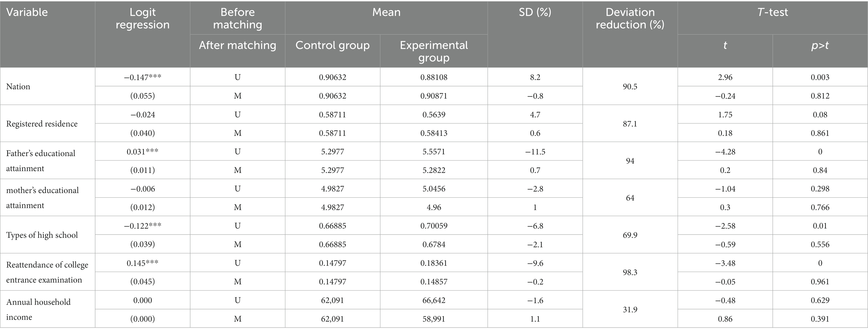868x333 pixels.
Task: Select the Annual household income label
Action: click(38, 309)
